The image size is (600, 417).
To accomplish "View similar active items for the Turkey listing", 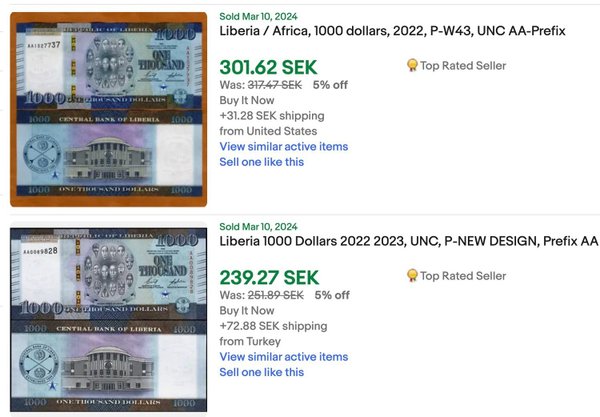I will click(x=283, y=357).
